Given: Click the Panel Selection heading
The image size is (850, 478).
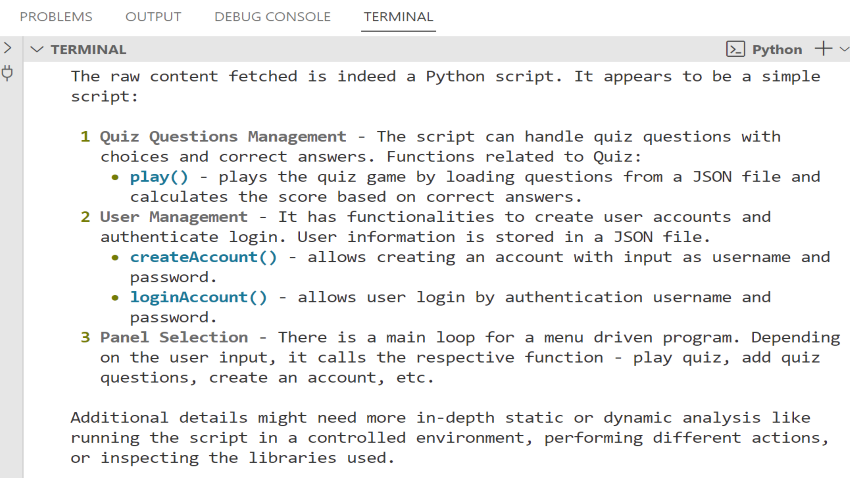Looking at the screenshot, I should pyautogui.click(x=174, y=337).
